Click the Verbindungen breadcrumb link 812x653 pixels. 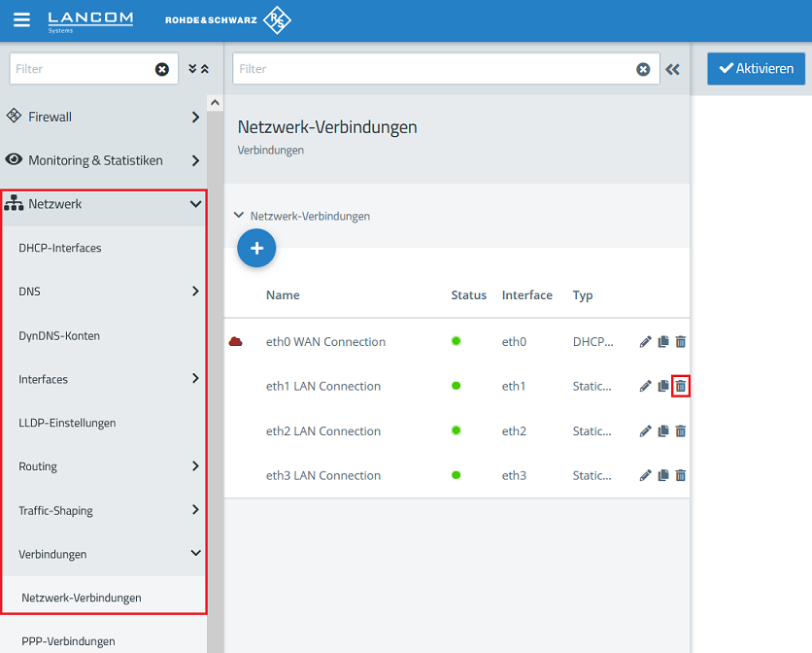[271, 151]
